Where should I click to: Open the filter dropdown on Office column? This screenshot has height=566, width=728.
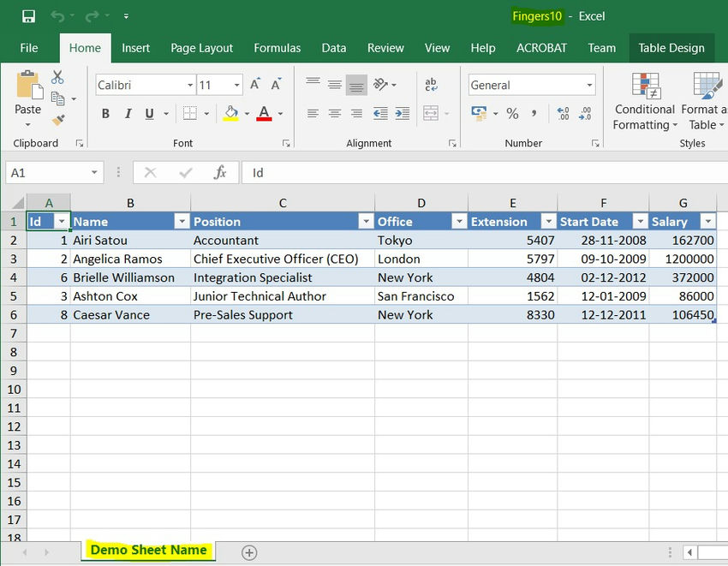pos(458,222)
